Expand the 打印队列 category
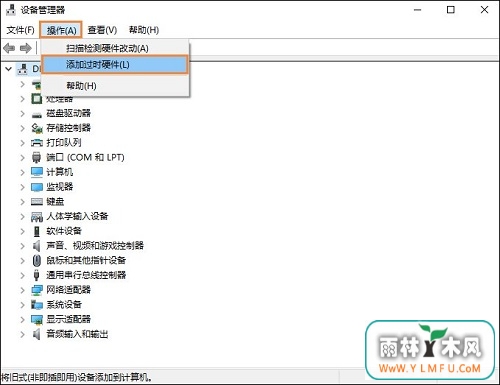 [x=22, y=143]
